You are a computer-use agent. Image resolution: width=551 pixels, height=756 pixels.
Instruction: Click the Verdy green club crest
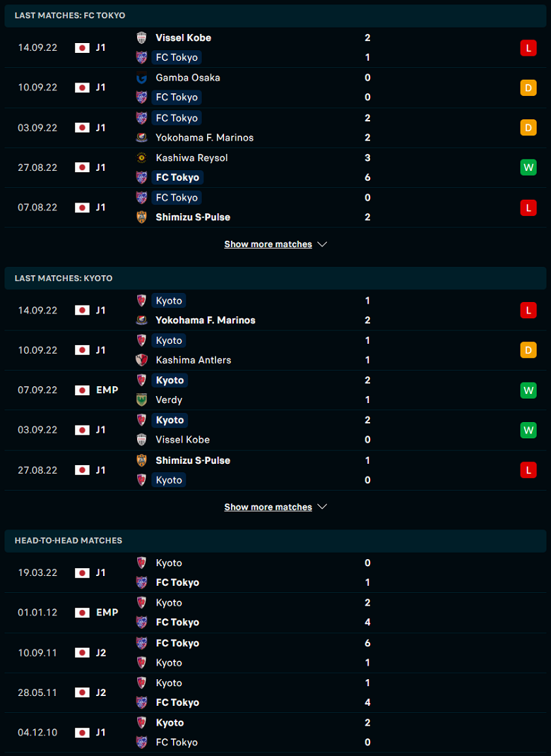click(141, 400)
